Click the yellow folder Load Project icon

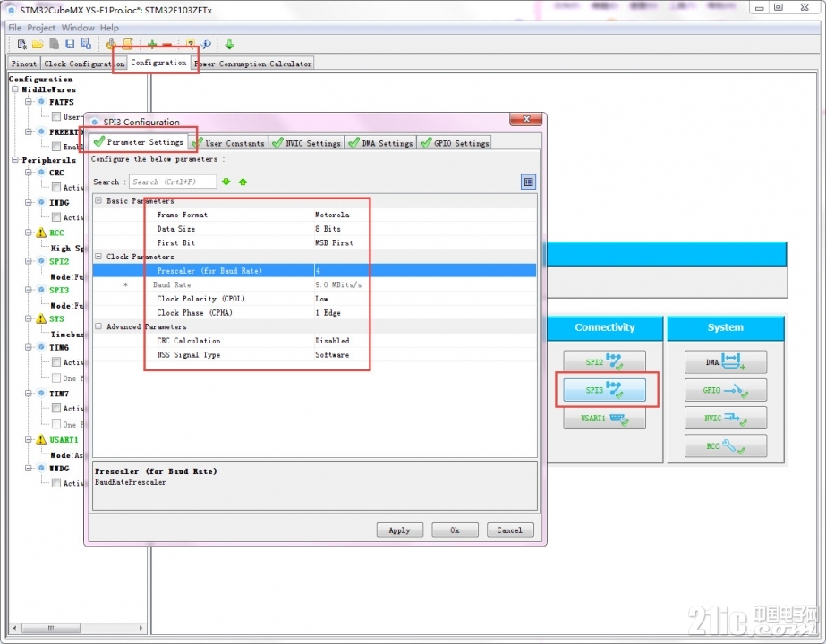tap(38, 44)
